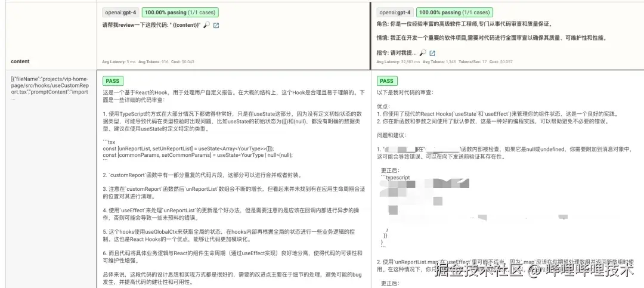Click the content column header
This screenshot has height=288, width=644.
(20, 61)
